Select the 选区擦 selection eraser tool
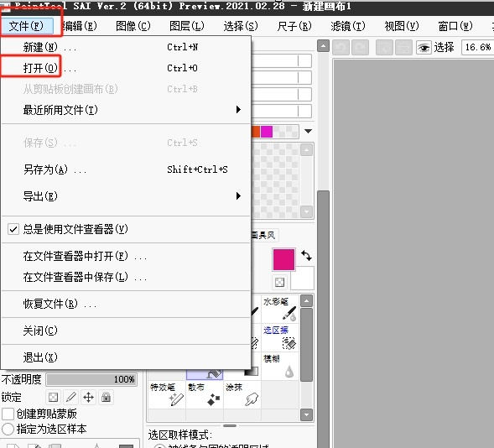The height and width of the screenshot is (448, 494). [280, 338]
